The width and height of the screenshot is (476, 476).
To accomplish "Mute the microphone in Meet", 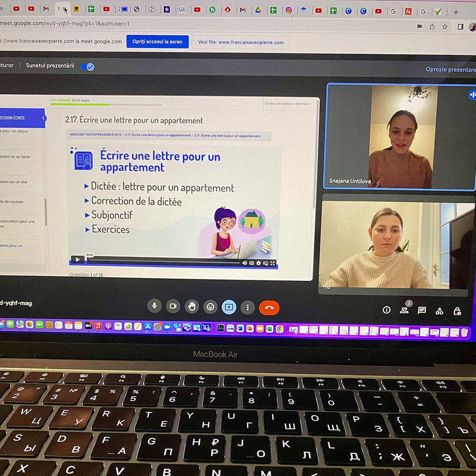I will pyautogui.click(x=154, y=306).
